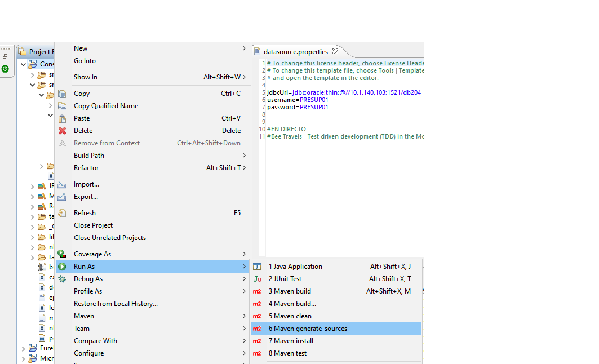This screenshot has width=599, height=364.
Task: Collapse the top project tree node
Action: pos(24,64)
